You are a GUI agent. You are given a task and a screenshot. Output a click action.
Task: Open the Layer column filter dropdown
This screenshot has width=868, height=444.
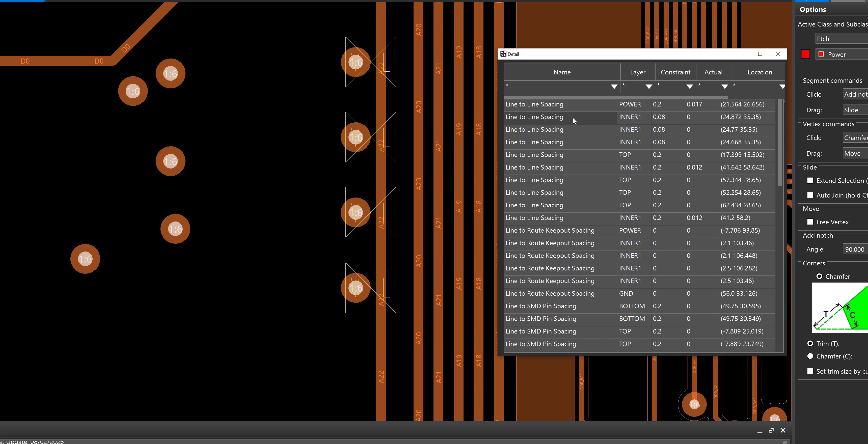pos(649,87)
